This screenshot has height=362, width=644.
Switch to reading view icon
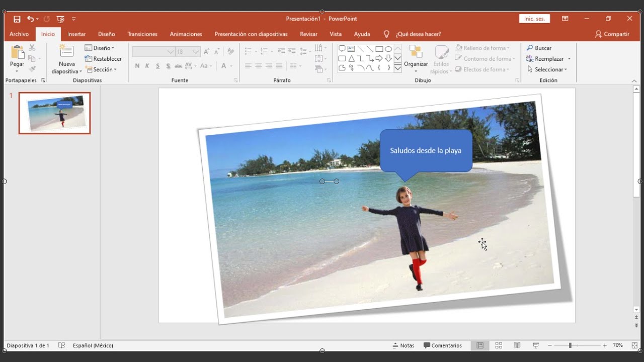517,345
